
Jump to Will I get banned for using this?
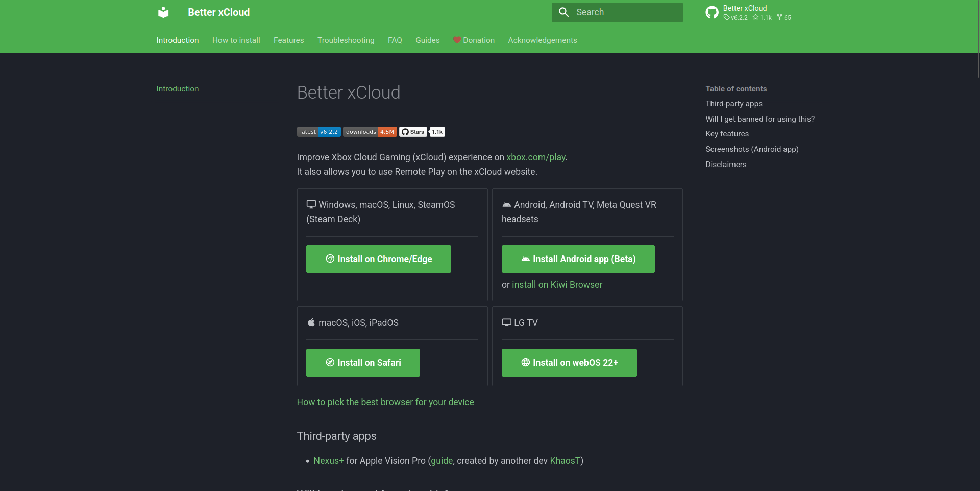pyautogui.click(x=760, y=119)
